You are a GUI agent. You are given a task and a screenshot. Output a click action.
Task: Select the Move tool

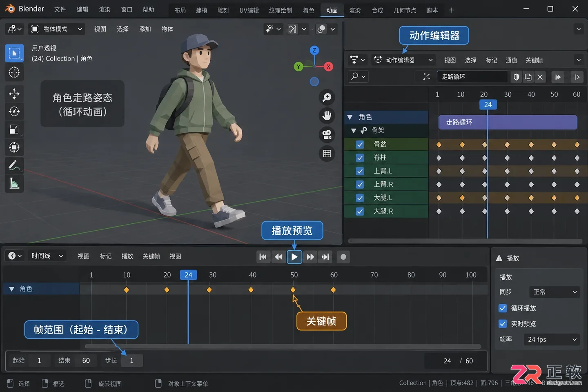[x=14, y=94]
